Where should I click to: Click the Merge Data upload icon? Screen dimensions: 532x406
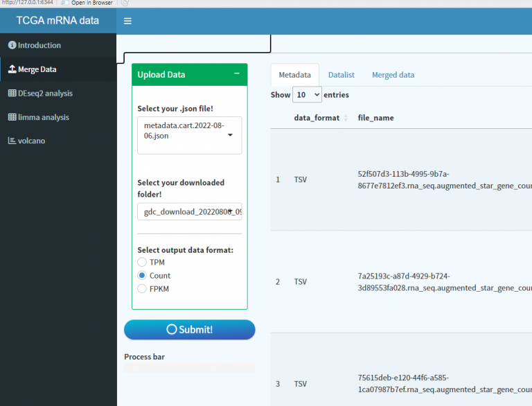coord(12,69)
